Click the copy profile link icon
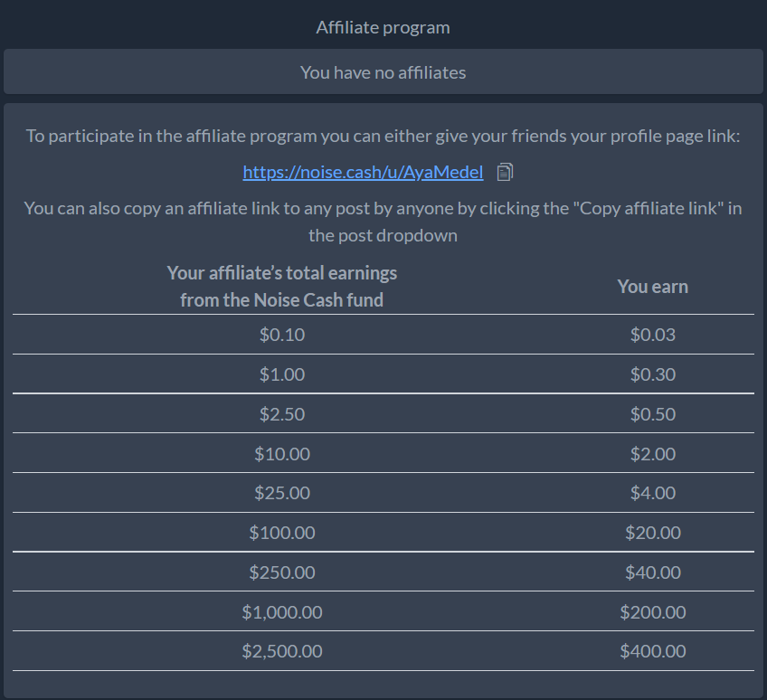 click(505, 172)
